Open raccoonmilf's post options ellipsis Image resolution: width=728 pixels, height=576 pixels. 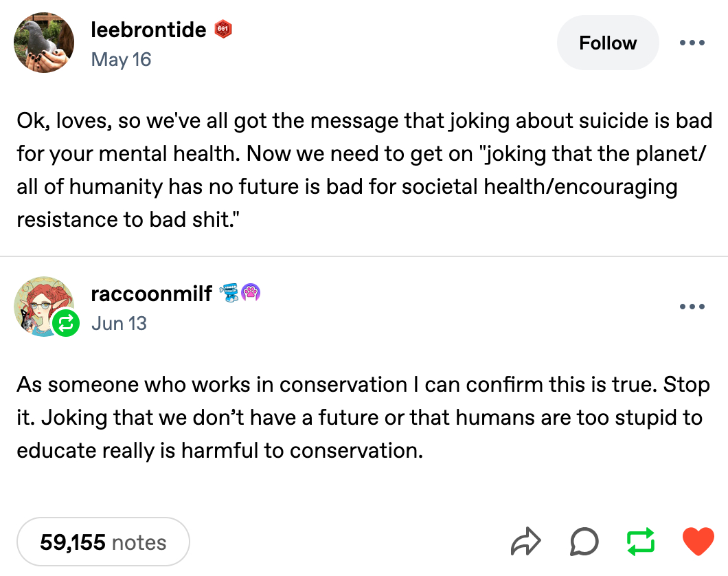click(692, 307)
